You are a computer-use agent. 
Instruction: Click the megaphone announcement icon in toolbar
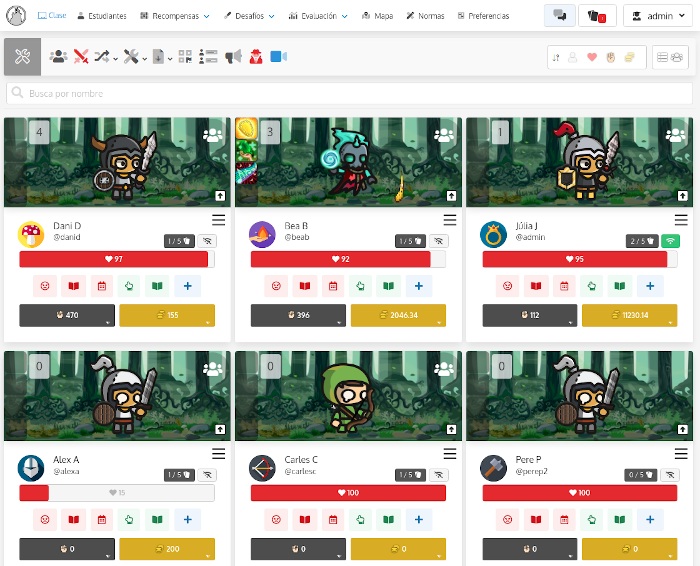pyautogui.click(x=233, y=57)
